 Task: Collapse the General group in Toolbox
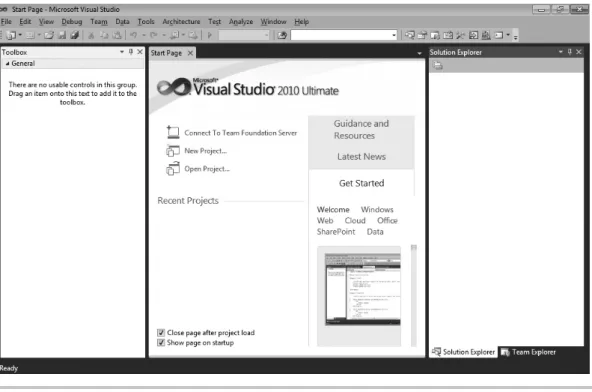(x=7, y=63)
